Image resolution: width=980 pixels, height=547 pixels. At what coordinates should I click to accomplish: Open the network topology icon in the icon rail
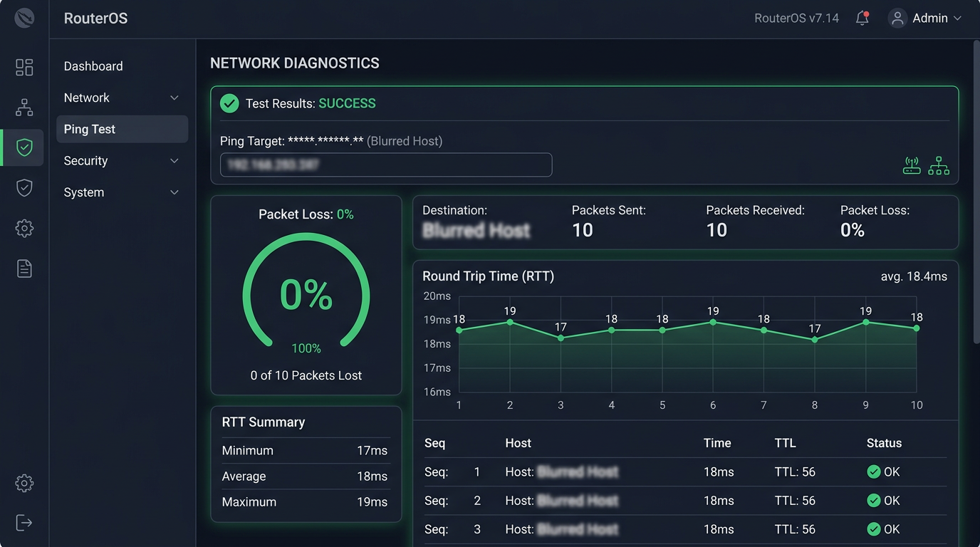pyautogui.click(x=24, y=108)
